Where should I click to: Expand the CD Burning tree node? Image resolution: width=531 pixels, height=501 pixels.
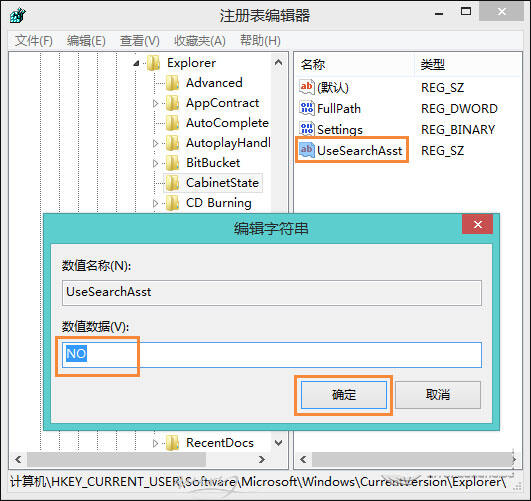click(x=155, y=203)
